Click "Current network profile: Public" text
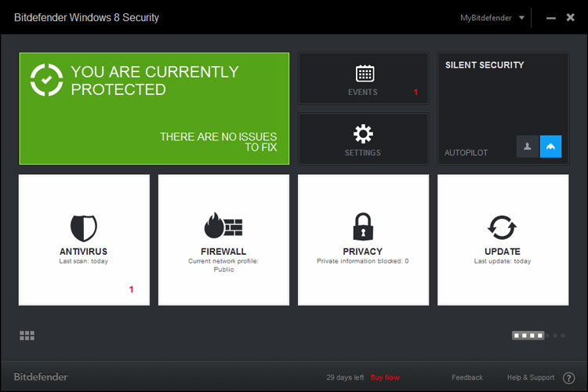This screenshot has height=392, width=588. (223, 265)
